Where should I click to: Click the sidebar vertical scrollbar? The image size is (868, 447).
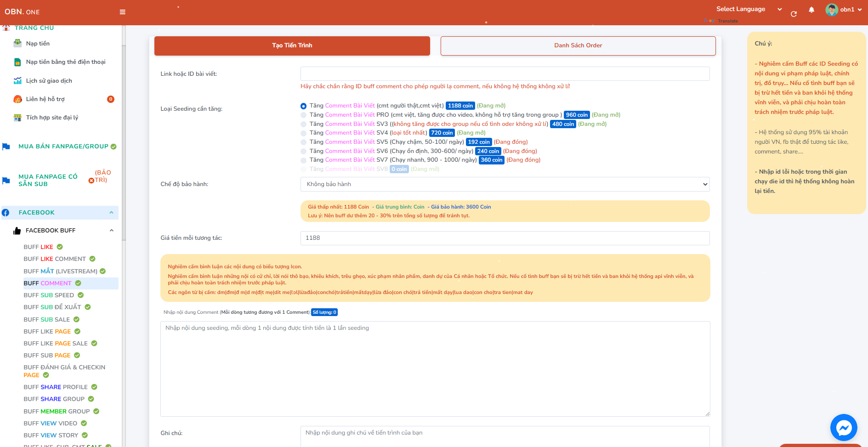click(123, 138)
